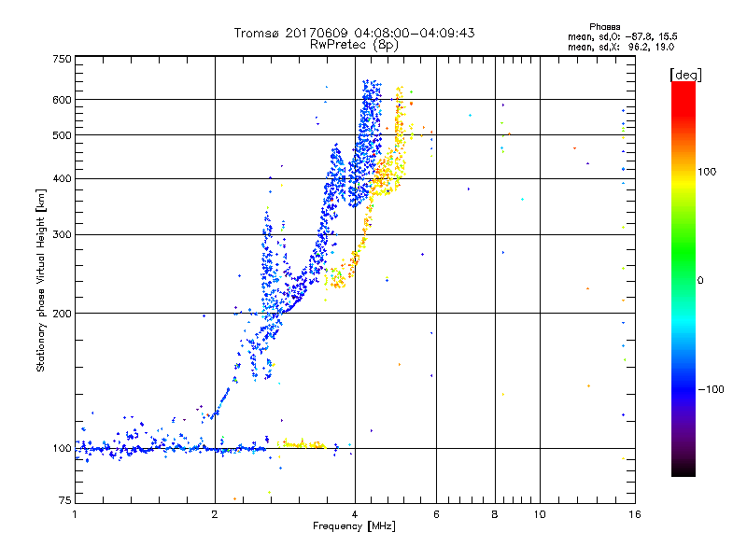Click y-axis tick label '500'
The image size is (747, 560).
click(62, 135)
